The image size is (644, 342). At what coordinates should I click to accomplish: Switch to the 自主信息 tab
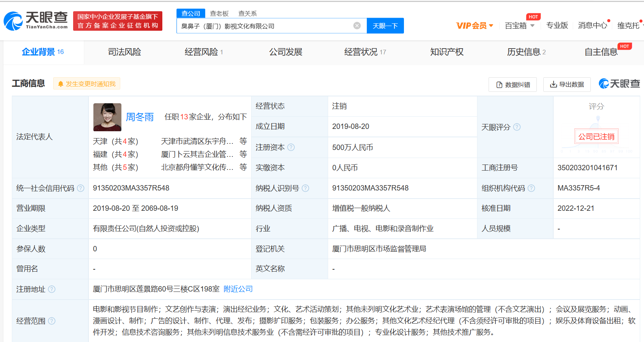601,52
